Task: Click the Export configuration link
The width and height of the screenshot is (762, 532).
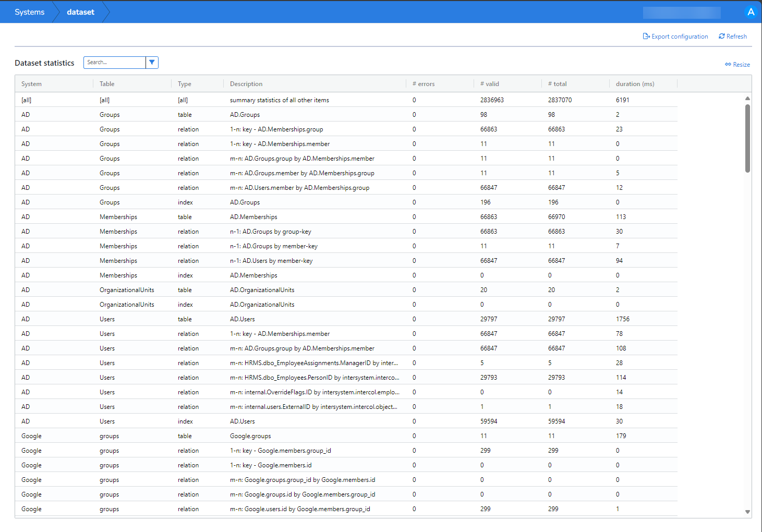Action: tap(679, 36)
